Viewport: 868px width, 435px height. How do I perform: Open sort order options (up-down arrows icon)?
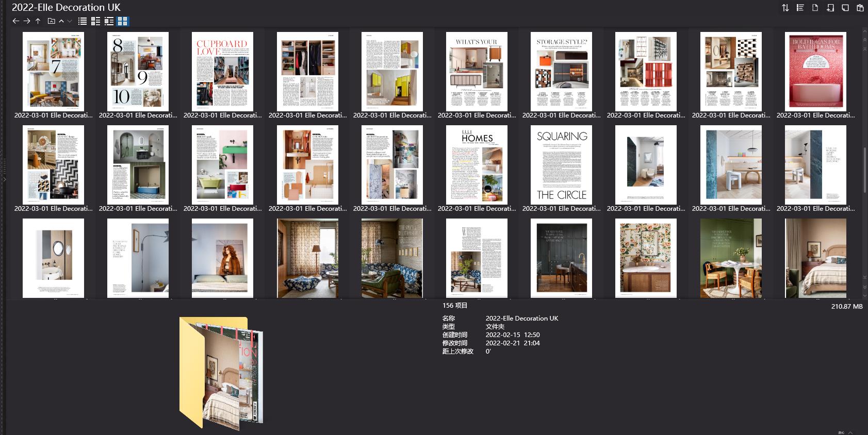click(x=785, y=8)
